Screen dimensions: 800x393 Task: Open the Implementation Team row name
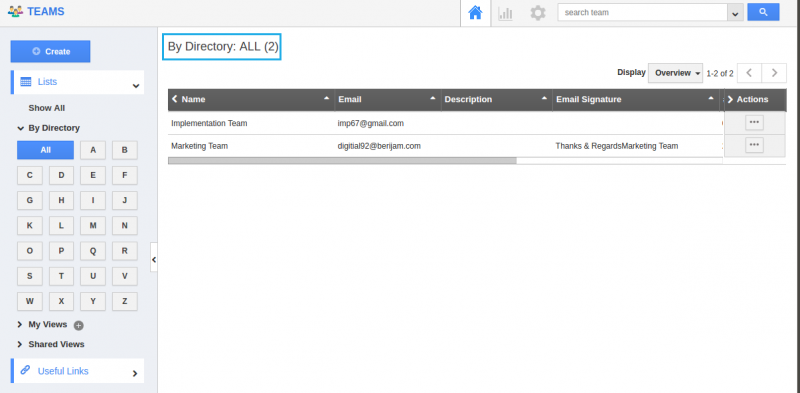pyautogui.click(x=209, y=123)
